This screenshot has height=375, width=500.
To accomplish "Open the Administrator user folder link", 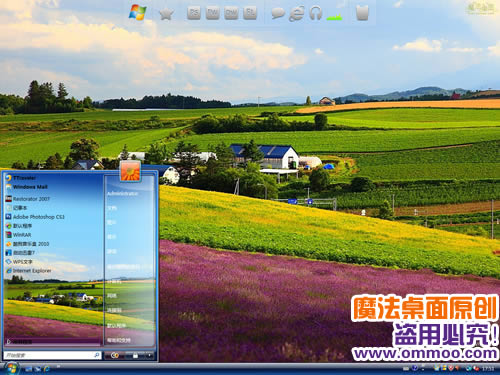I will click(x=122, y=194).
